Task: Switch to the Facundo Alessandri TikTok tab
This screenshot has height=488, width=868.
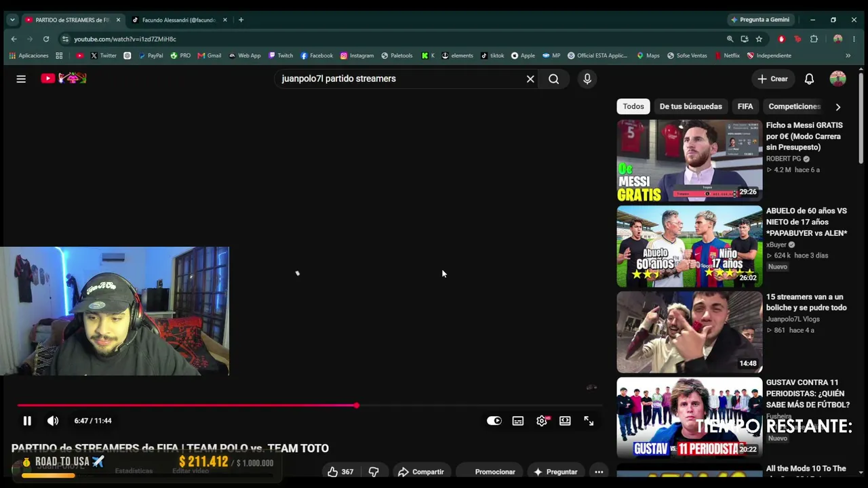Action: pyautogui.click(x=178, y=20)
